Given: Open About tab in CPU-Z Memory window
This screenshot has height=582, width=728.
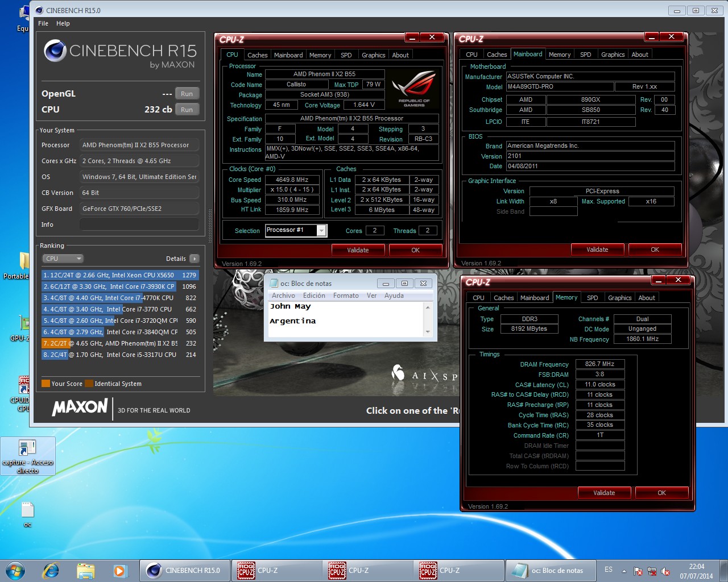Looking at the screenshot, I should point(646,298).
